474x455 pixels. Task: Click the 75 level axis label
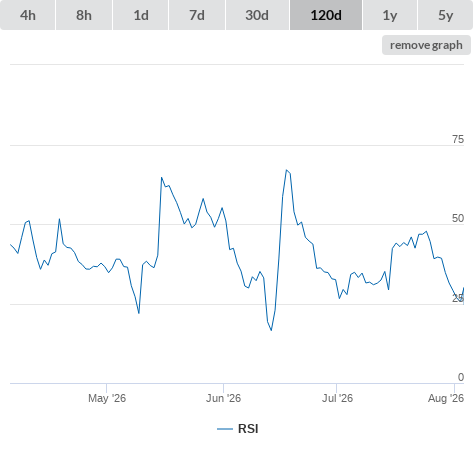[458, 139]
